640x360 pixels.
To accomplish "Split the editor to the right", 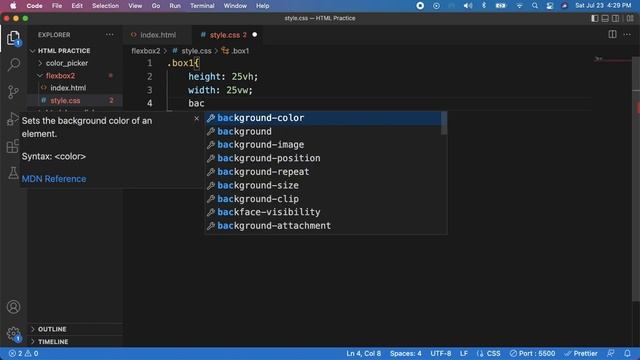I will (x=612, y=35).
